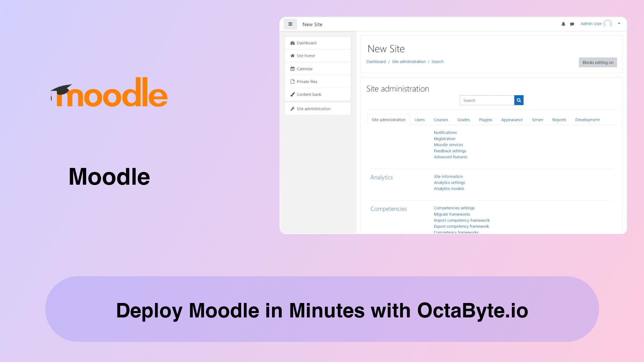Expand the Development tab
The width and height of the screenshot is (644, 362).
click(x=587, y=120)
